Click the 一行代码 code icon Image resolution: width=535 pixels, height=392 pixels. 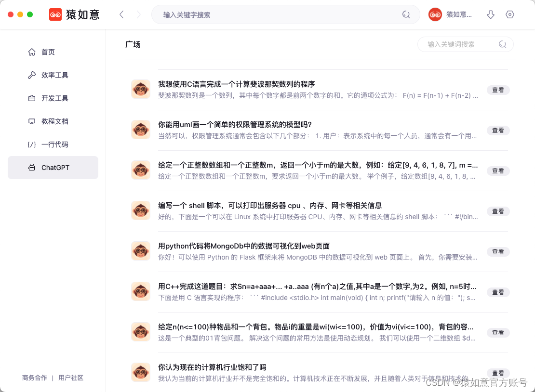[32, 144]
